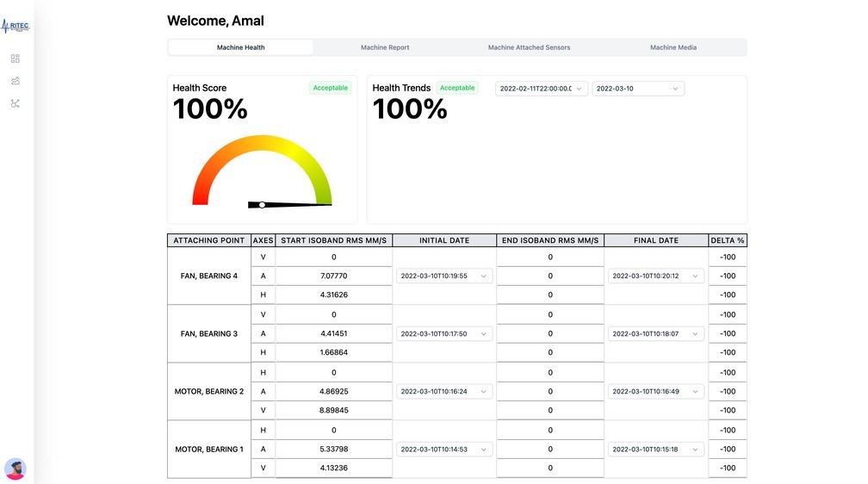Open Fan Bearing 3 final date dropdown
Viewport: 868px width, 484px height.
click(655, 334)
